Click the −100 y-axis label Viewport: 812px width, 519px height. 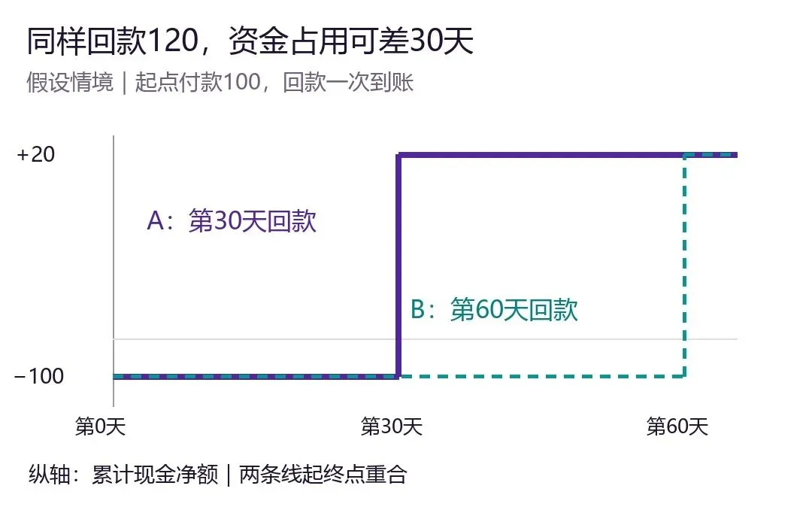point(39,376)
